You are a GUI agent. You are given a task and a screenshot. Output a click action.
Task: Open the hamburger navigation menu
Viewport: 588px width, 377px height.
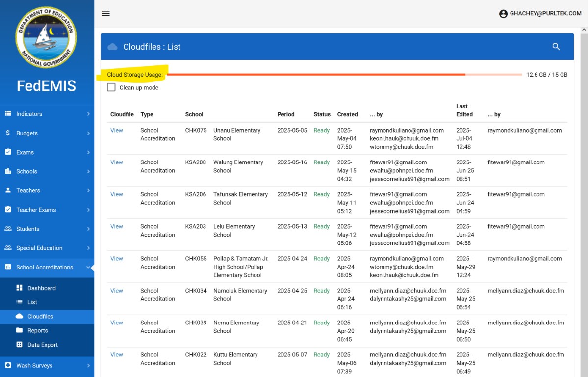(x=106, y=13)
